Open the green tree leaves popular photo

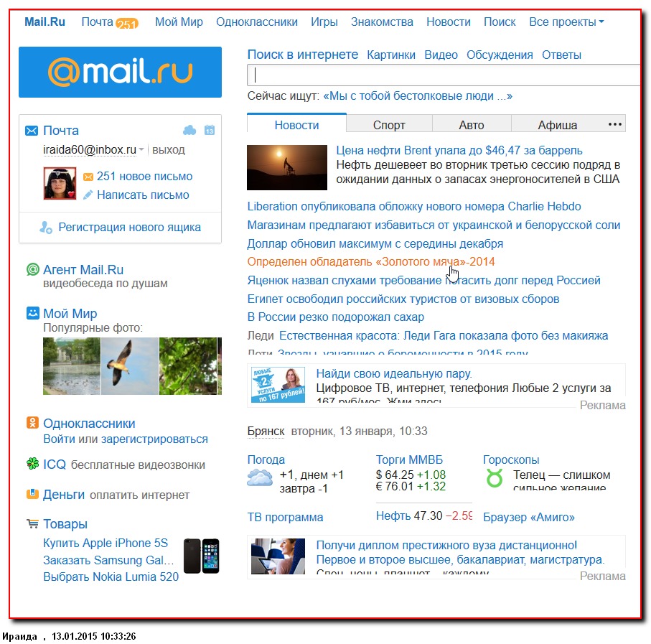click(188, 366)
